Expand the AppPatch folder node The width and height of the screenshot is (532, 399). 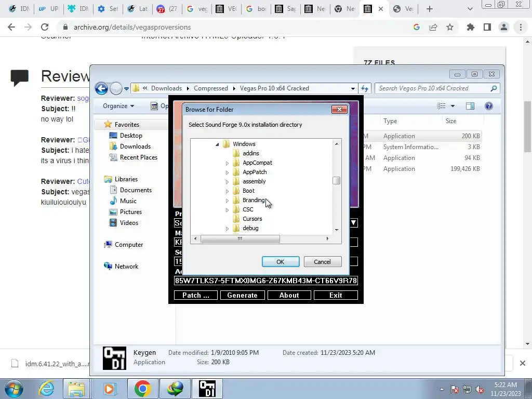coord(228,172)
